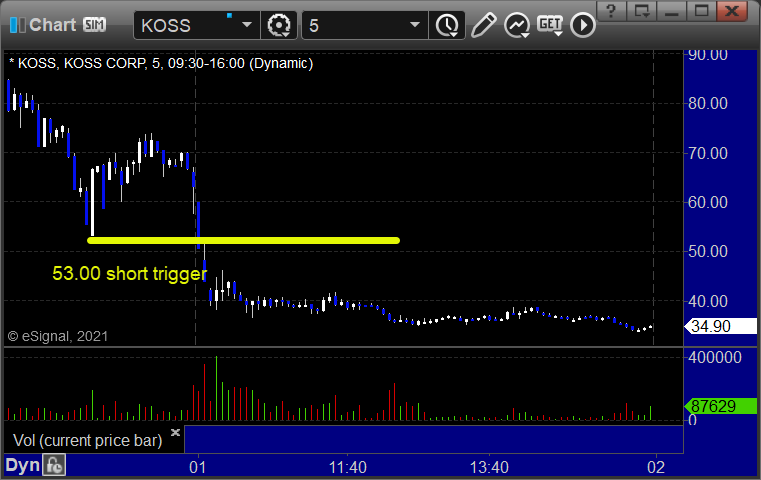The height and width of the screenshot is (480, 761).
Task: Click the 11:40 time axis label
Action: (x=347, y=467)
